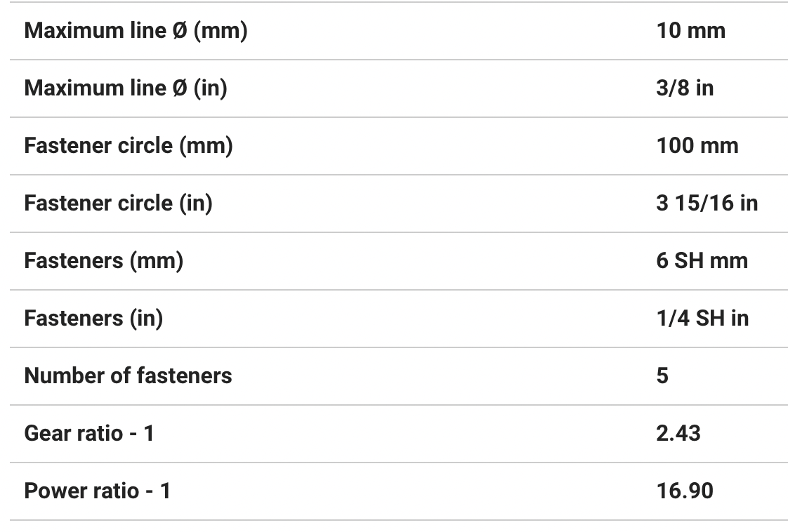
Task: Select the '16.90' power ratio value
Action: tap(685, 491)
